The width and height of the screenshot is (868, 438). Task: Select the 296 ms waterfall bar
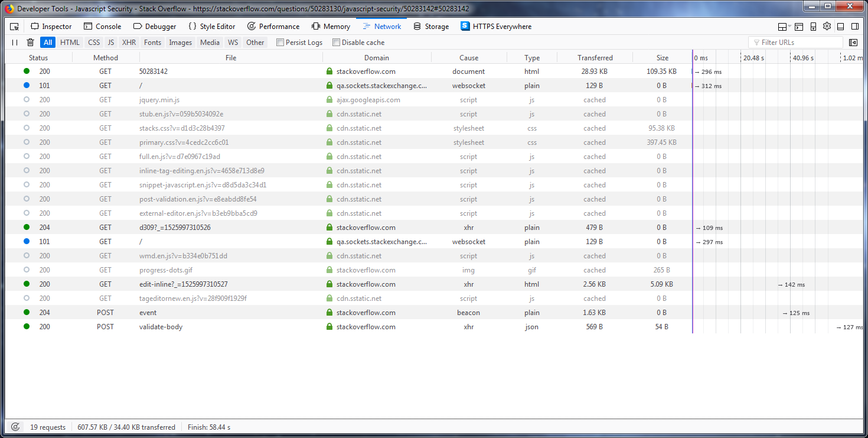click(709, 72)
